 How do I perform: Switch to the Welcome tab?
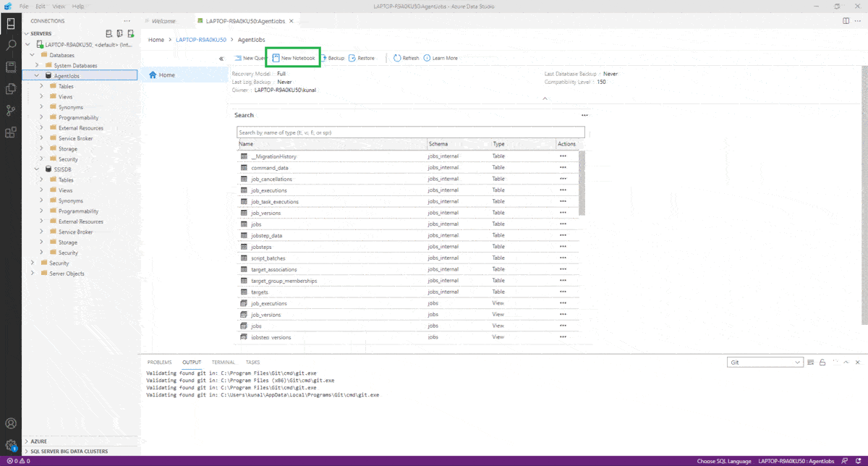click(x=163, y=21)
